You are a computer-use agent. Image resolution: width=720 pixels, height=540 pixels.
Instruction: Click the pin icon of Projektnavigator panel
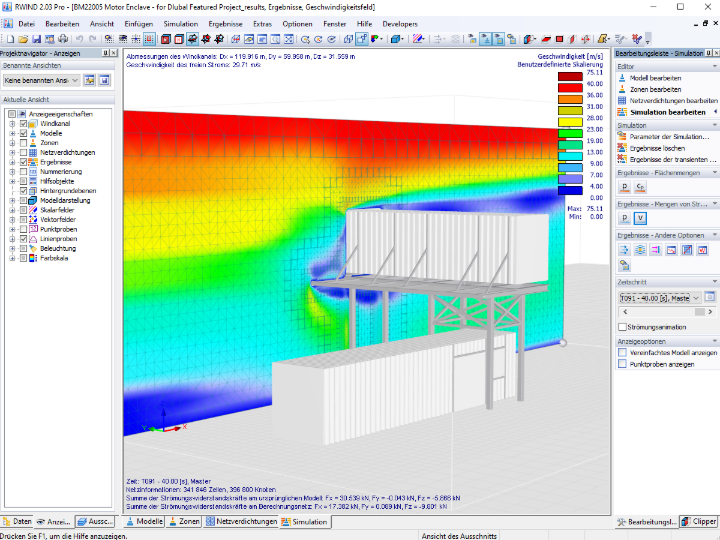(105, 53)
